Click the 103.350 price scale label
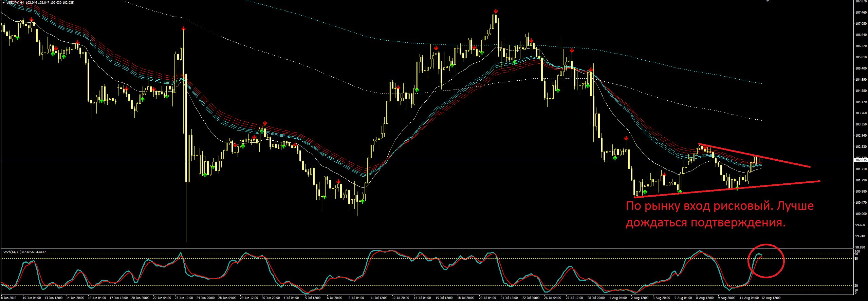 (x=861, y=124)
